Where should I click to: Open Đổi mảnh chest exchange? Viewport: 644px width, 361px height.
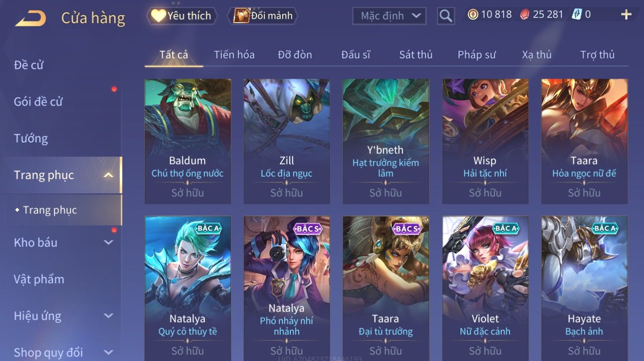point(263,16)
